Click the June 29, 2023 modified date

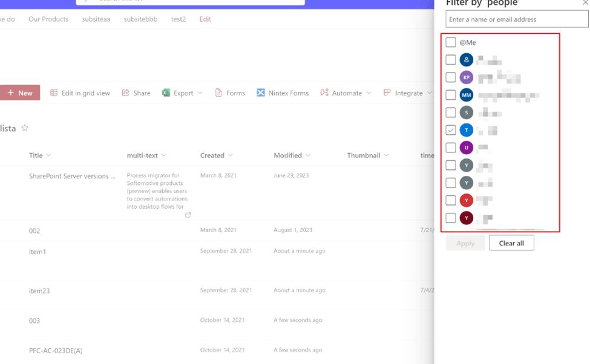(291, 175)
